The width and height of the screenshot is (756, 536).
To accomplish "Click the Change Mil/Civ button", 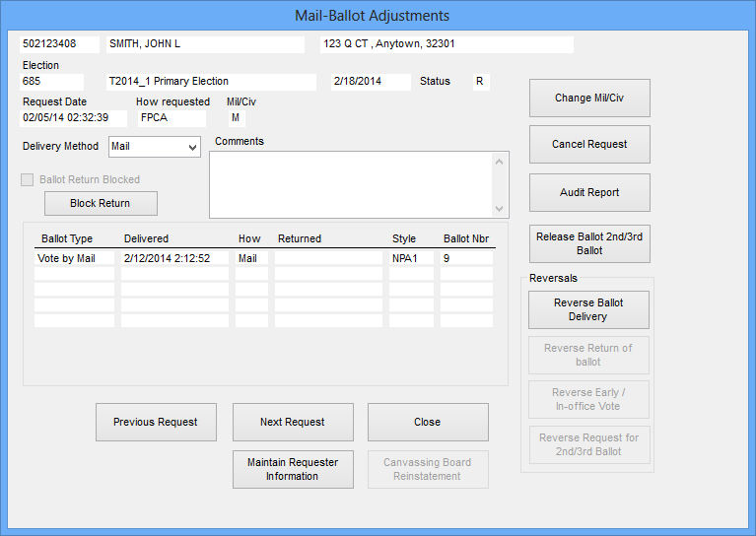I will pos(589,99).
